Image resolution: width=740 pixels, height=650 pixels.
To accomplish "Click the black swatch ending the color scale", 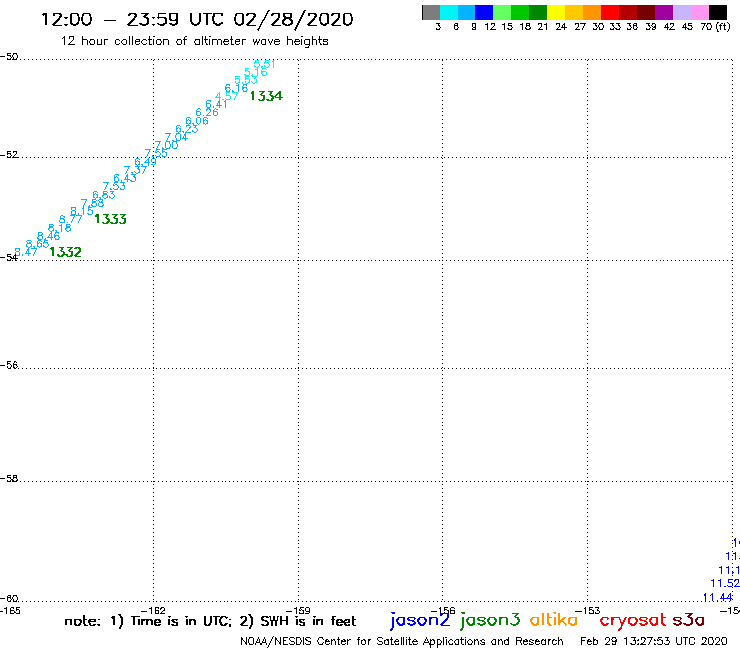I will click(x=717, y=12).
